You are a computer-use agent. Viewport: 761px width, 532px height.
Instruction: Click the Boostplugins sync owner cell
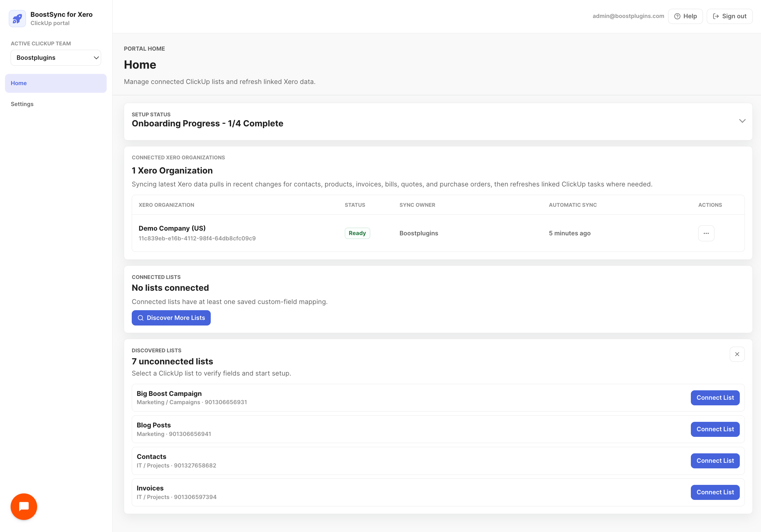(419, 233)
